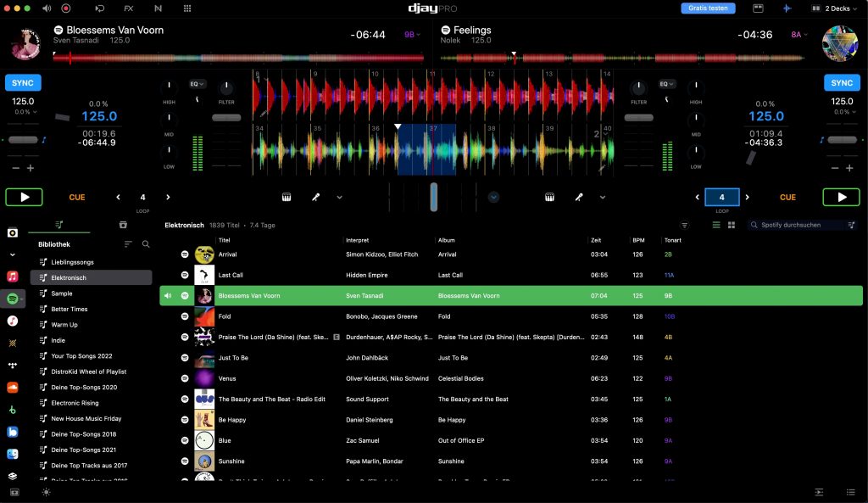The height and width of the screenshot is (503, 868).
Task: Switch to the playlists tab in the library
Action: point(58,225)
